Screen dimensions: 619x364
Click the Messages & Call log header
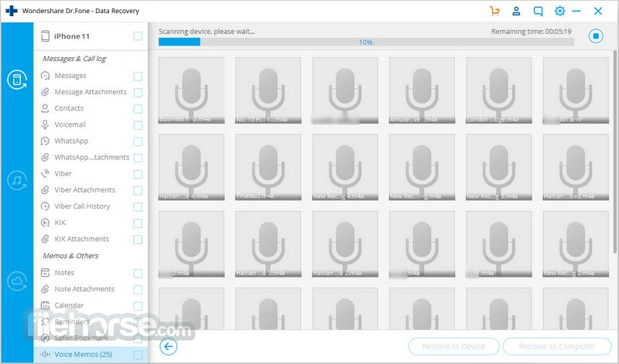pos(74,59)
